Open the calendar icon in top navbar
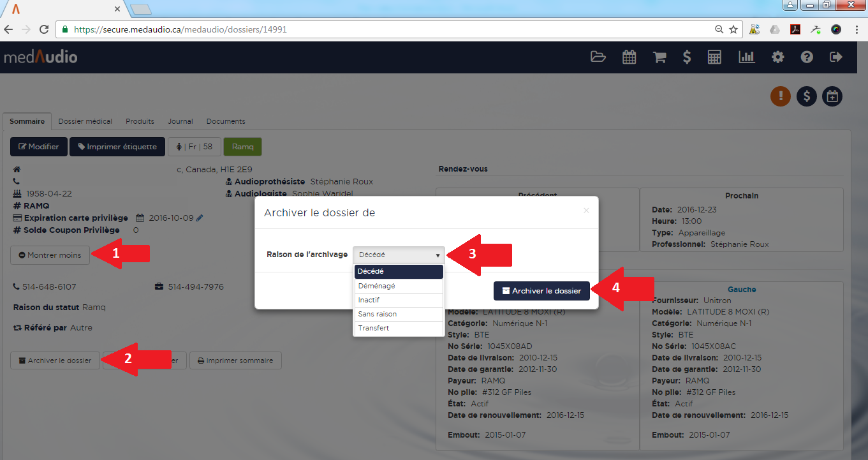This screenshot has width=868, height=460. click(629, 57)
